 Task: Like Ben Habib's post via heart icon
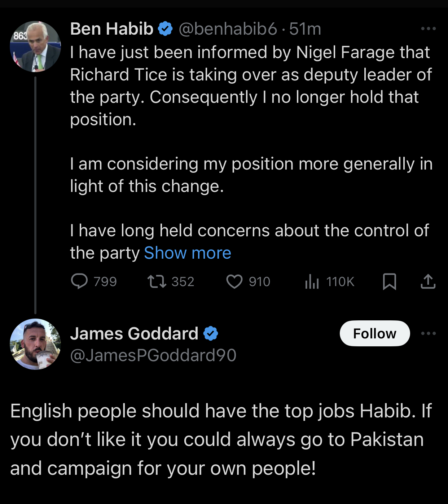(x=234, y=281)
